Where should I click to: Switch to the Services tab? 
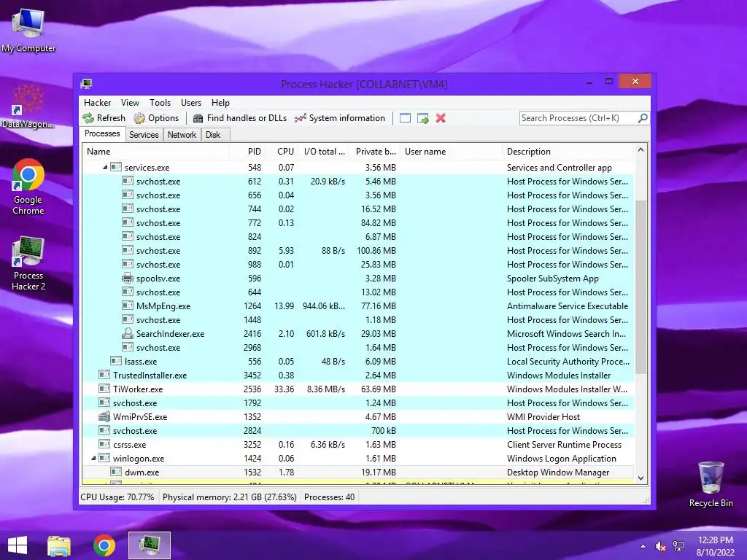pyautogui.click(x=144, y=135)
